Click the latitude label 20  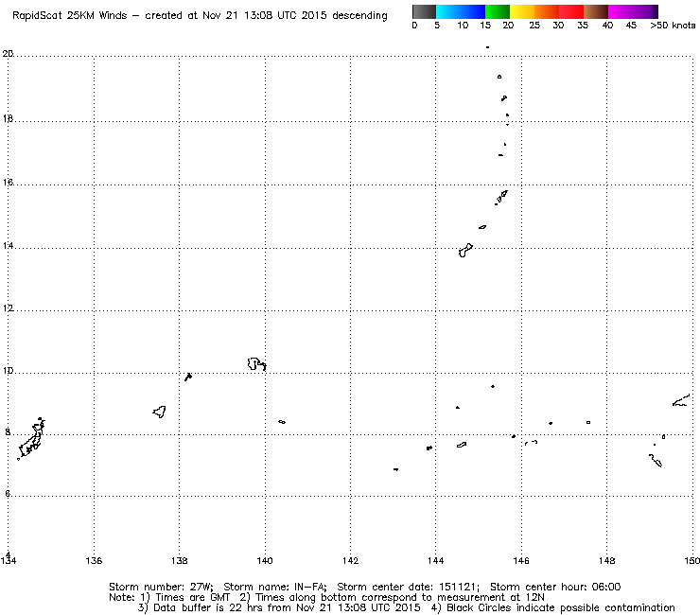tap(8, 54)
